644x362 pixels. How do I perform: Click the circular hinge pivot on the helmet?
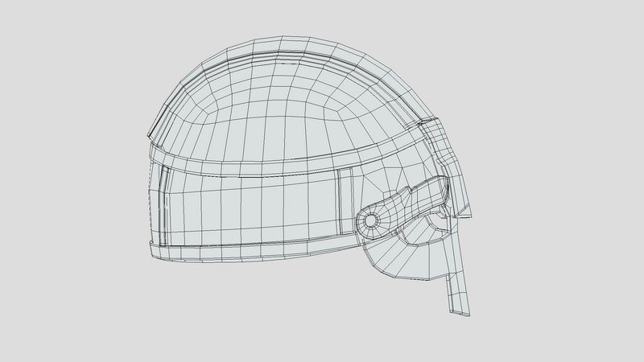[370, 220]
